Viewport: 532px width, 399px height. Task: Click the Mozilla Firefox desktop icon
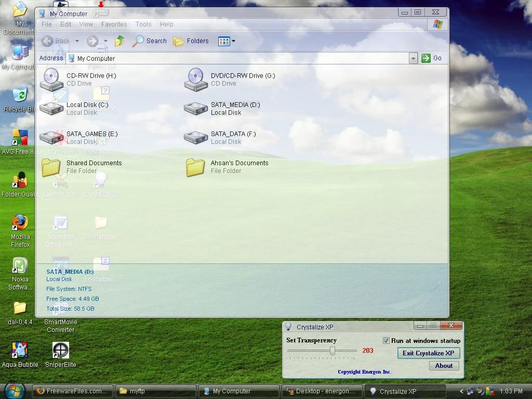tap(20, 222)
